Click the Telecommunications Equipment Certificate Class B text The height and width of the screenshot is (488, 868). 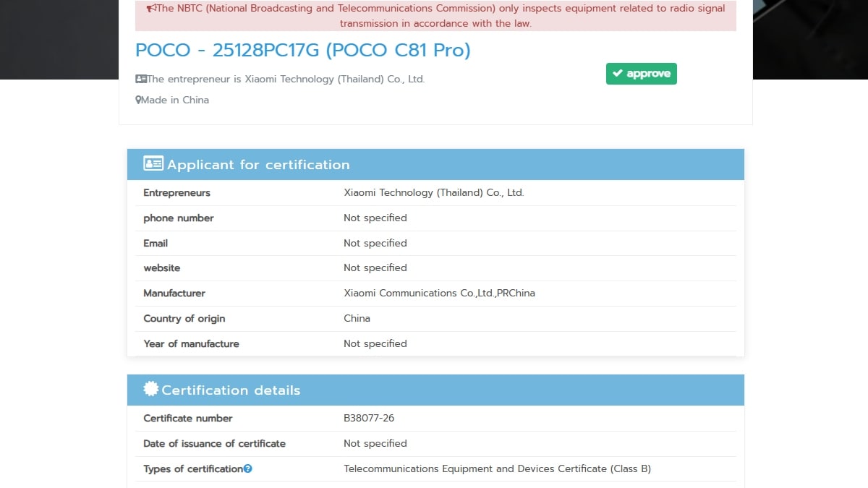click(x=498, y=468)
